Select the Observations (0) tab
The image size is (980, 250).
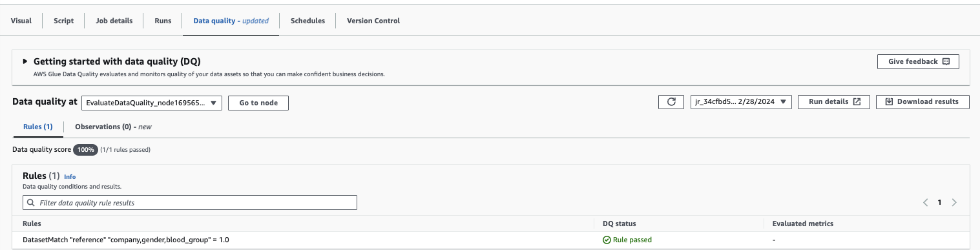pos(113,127)
